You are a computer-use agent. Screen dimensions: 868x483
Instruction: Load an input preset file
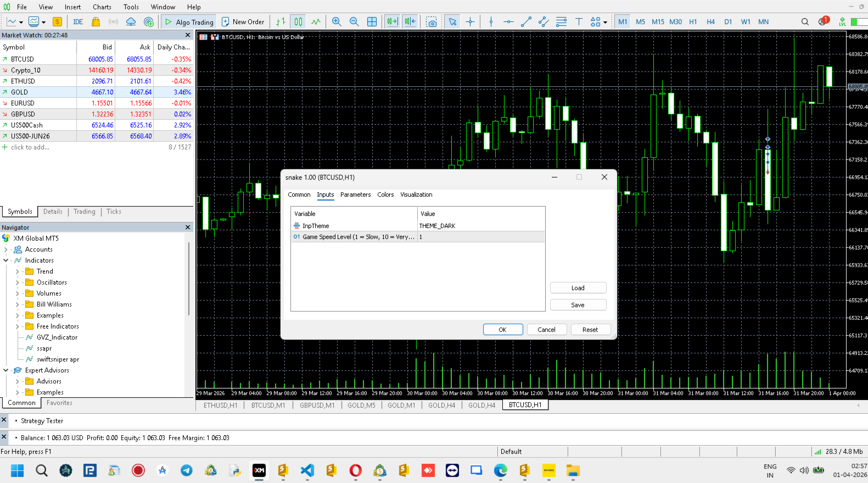[578, 288]
